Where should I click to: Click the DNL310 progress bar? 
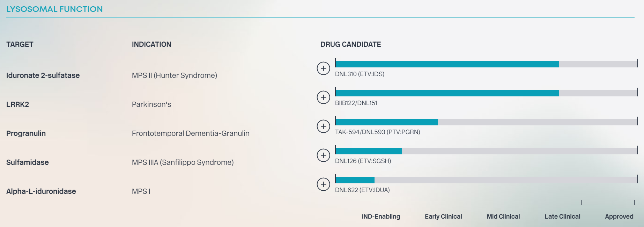coord(486,64)
